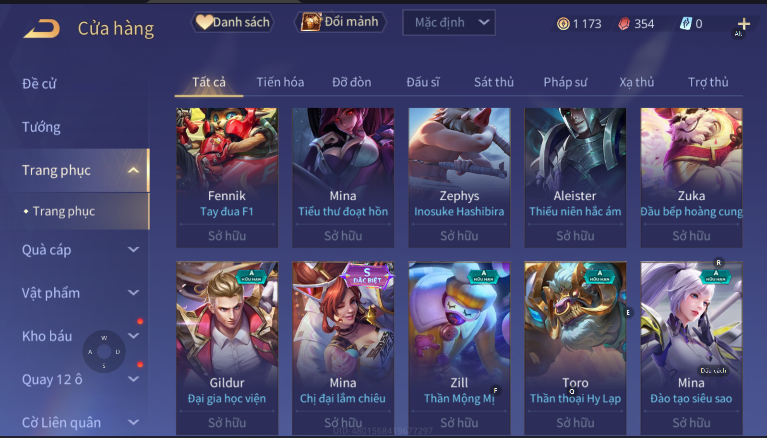Click the S Đặc Biệt badge on Mina skin

pyautogui.click(x=367, y=276)
